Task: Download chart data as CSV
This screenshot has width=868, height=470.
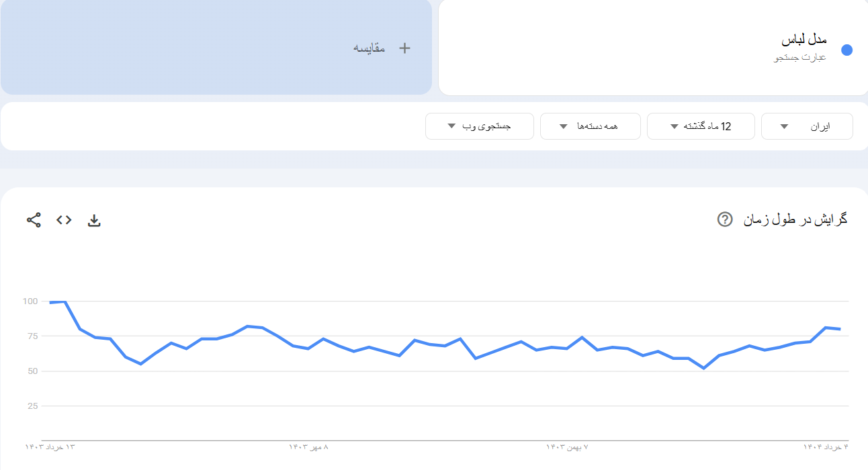Action: click(x=94, y=220)
